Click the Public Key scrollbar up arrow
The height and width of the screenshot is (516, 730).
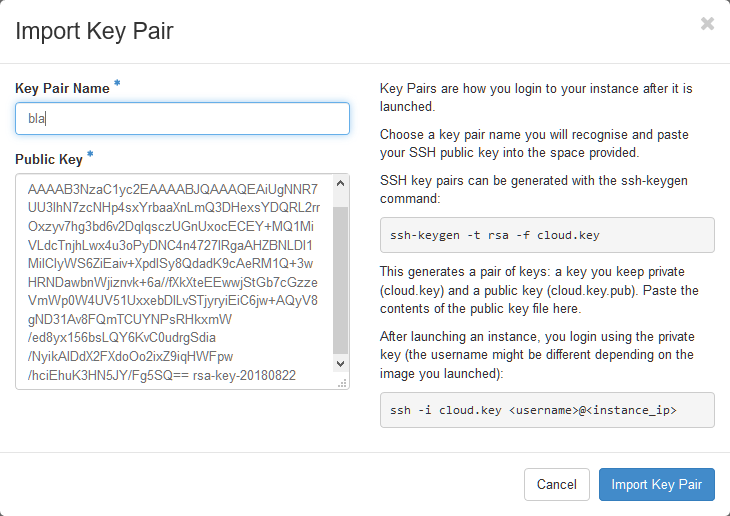pyautogui.click(x=340, y=183)
